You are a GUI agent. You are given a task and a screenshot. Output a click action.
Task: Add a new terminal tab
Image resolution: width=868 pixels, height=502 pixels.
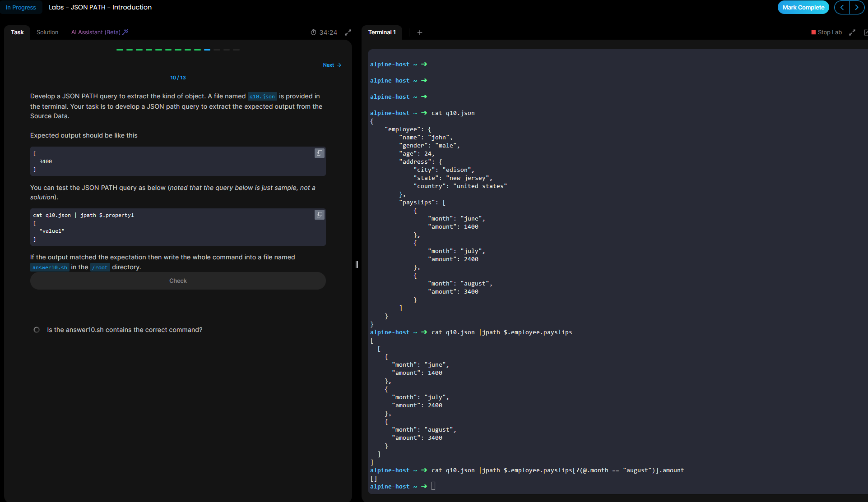420,32
